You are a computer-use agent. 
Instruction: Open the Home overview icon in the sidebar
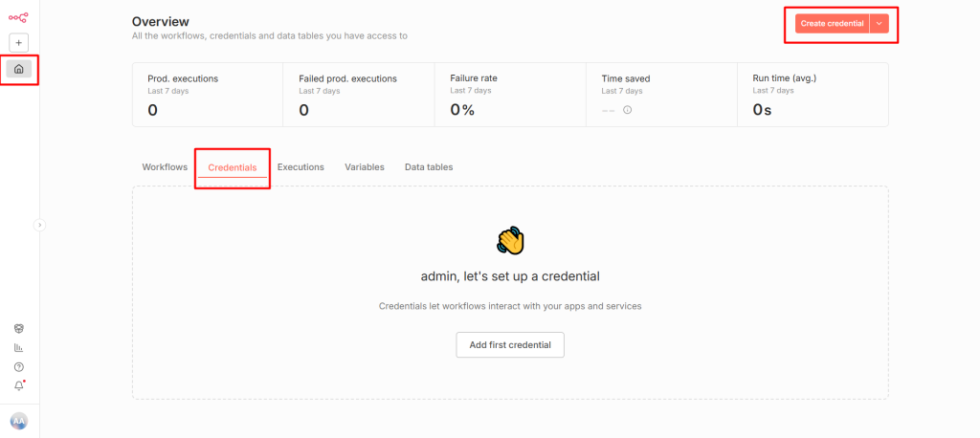19,69
